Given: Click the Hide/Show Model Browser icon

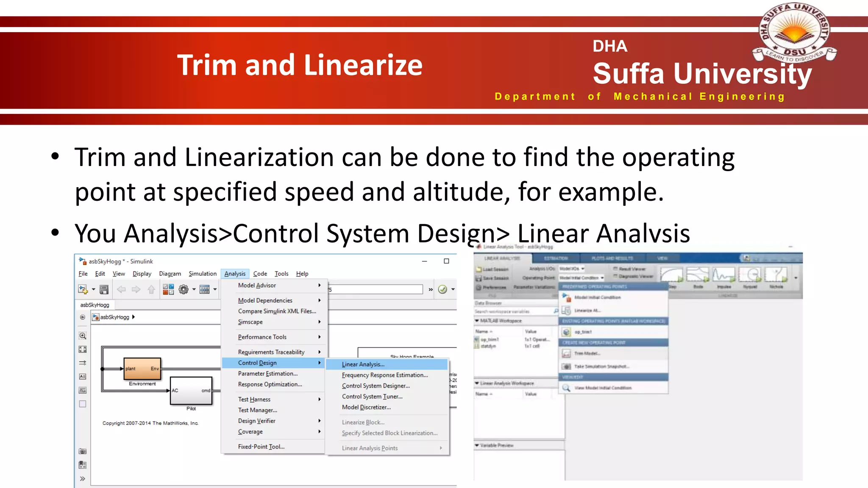Looking at the screenshot, I should pos(83,317).
